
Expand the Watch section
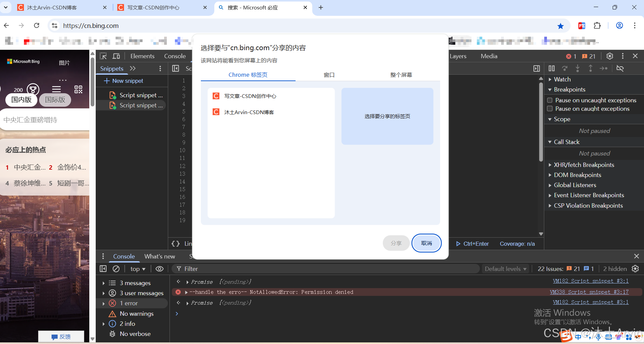tap(559, 79)
